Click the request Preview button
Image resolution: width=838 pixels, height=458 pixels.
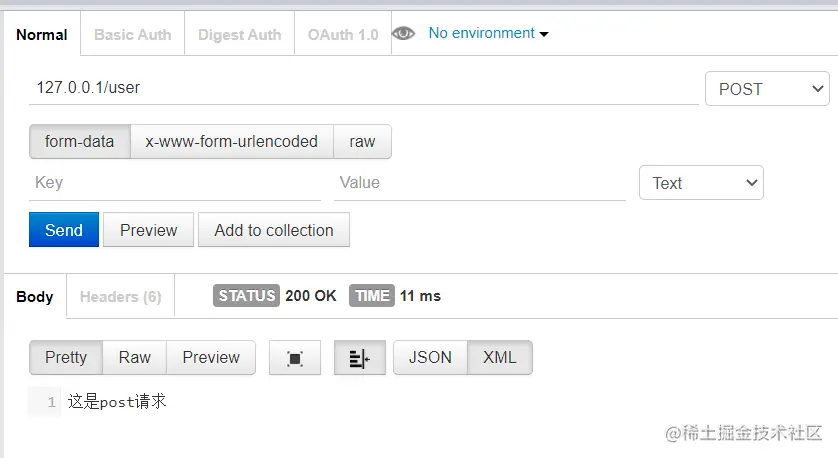tap(149, 230)
